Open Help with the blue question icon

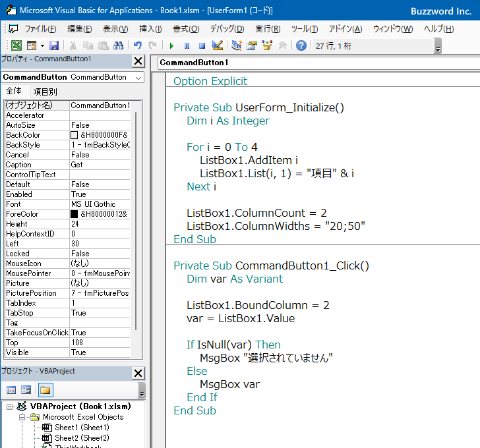tap(301, 45)
